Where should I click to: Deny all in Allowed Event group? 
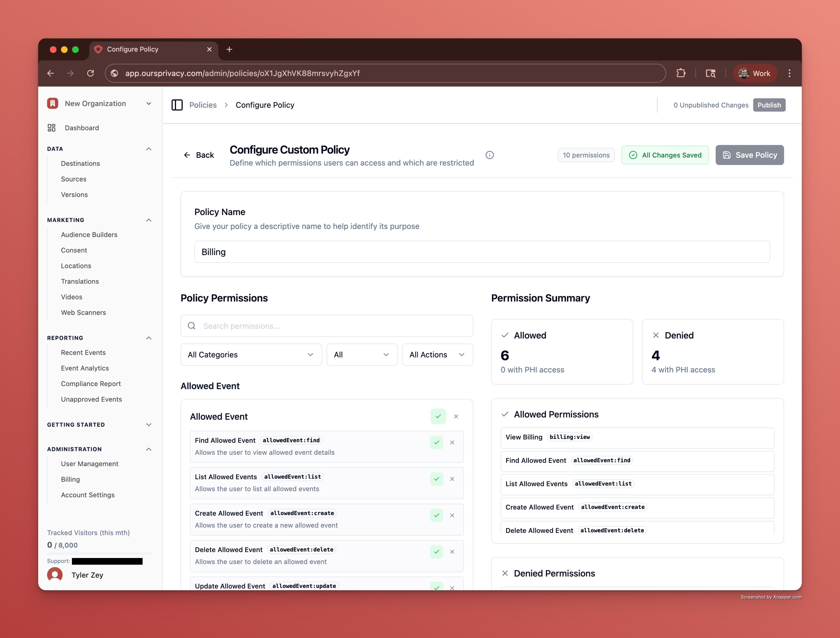click(x=456, y=416)
